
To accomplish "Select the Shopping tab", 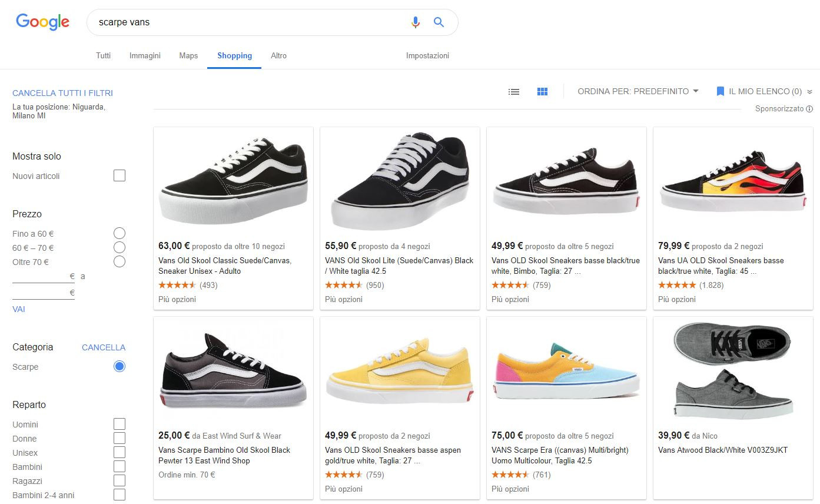I will (x=234, y=55).
